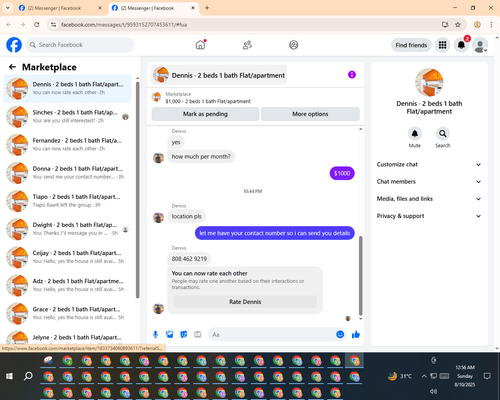Open the Chrome three-dot menu

491,25
